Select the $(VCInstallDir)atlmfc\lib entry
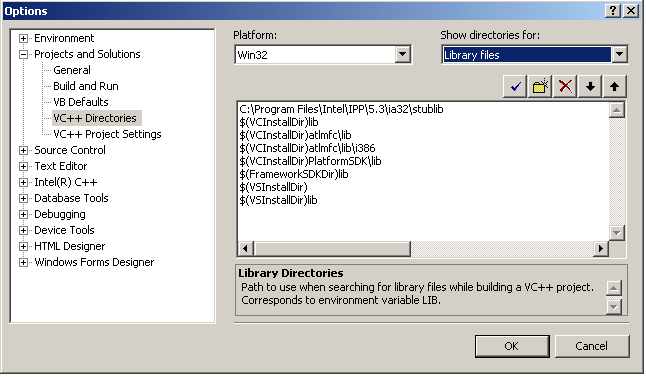This screenshot has height=377, width=646. point(295,135)
